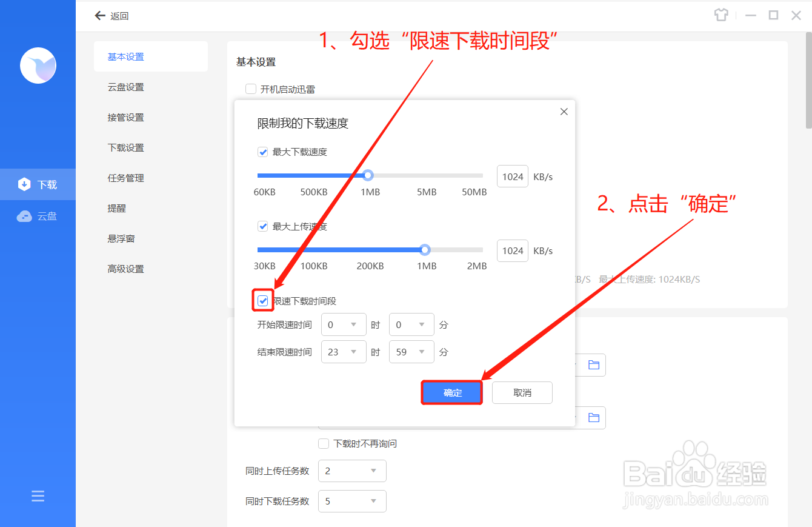The width and height of the screenshot is (812, 527).
Task: Click the 确定 button in the dialog
Action: (x=451, y=392)
